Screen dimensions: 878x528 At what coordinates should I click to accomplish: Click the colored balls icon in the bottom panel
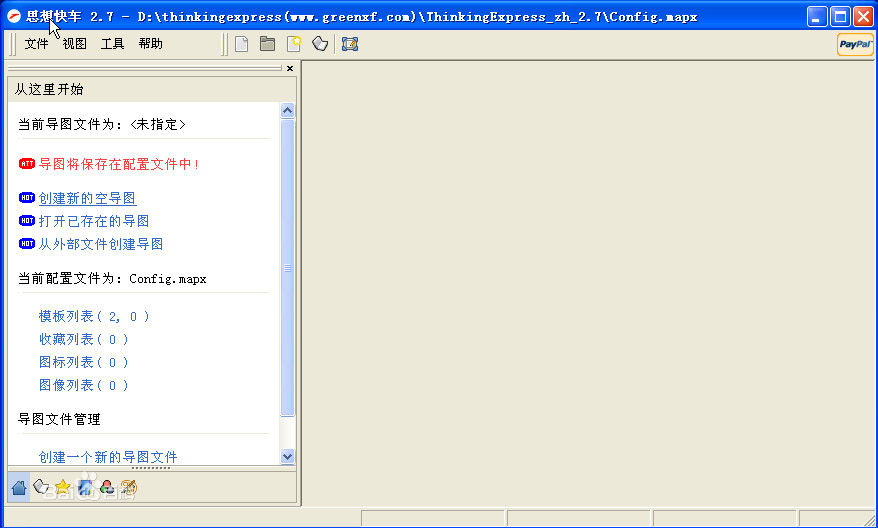pos(106,488)
